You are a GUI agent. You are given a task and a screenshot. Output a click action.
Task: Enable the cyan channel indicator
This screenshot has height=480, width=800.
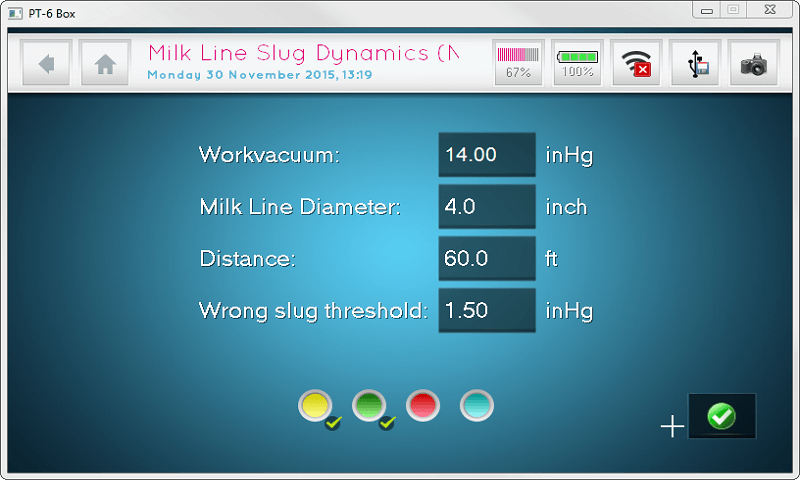(x=477, y=405)
